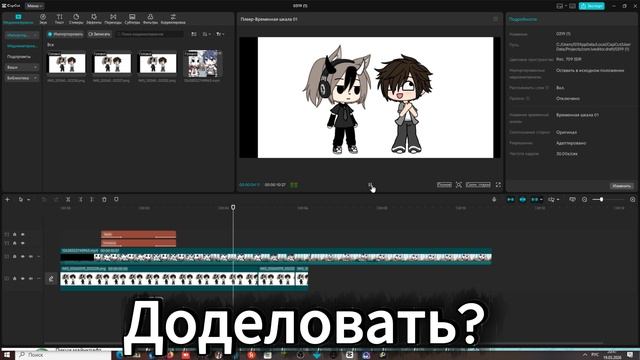This screenshot has width=640, height=360.
Task: Open the media filter dropdown
Action: [220, 34]
